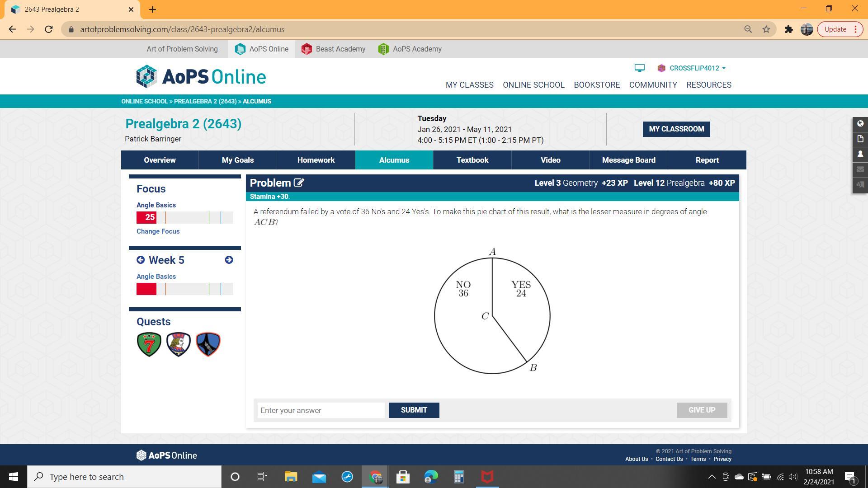Go to previous week using left arrow

click(x=141, y=260)
